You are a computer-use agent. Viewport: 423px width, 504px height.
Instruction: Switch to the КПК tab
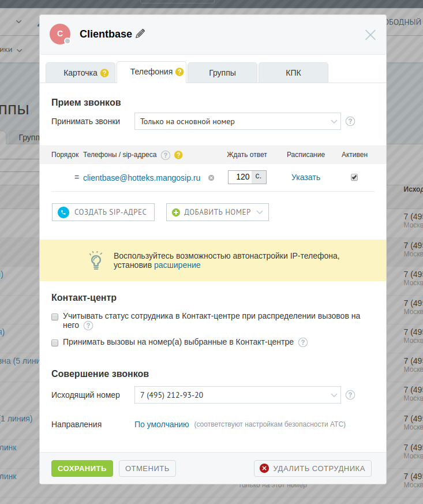pos(293,73)
